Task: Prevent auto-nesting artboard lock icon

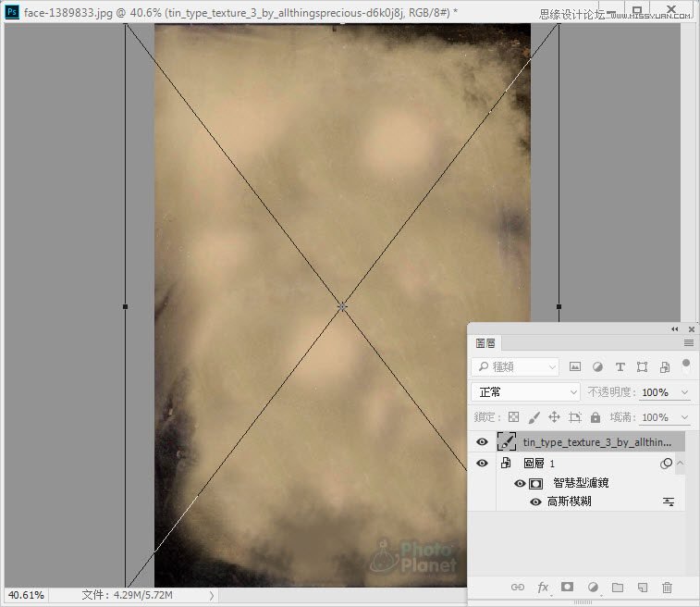Action: coord(575,417)
